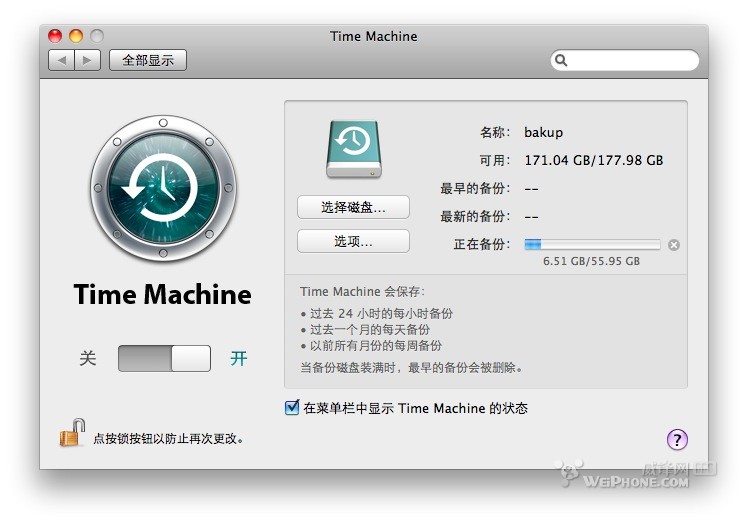This screenshot has width=748, height=524.
Task: Click the 关 label beside the switch
Action: coord(88,358)
